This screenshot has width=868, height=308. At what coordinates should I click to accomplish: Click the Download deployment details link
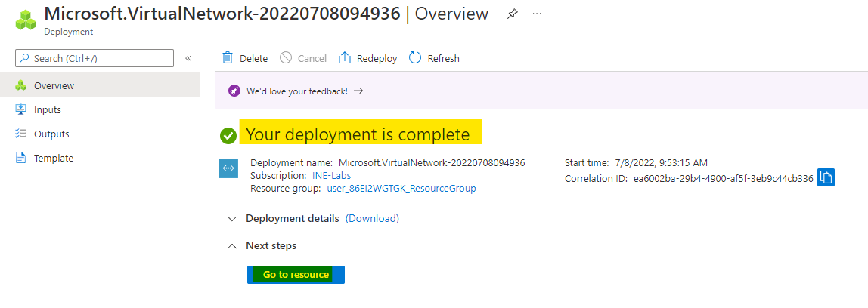[x=372, y=218]
